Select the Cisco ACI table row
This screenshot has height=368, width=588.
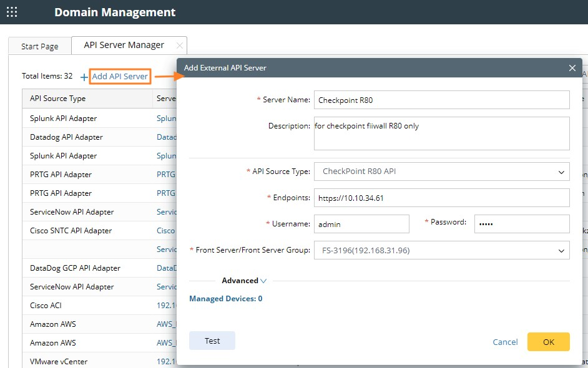tap(87, 306)
